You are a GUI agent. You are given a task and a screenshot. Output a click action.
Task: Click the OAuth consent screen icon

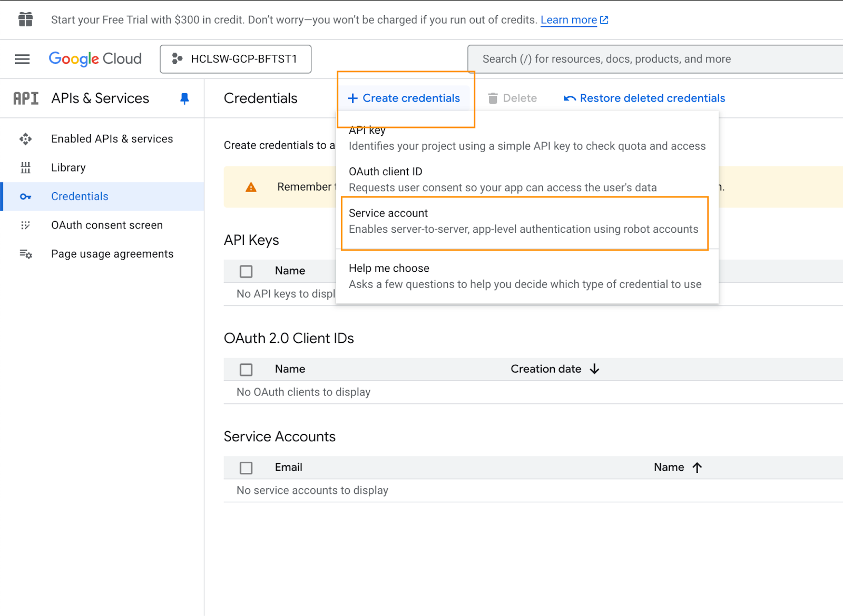(25, 225)
